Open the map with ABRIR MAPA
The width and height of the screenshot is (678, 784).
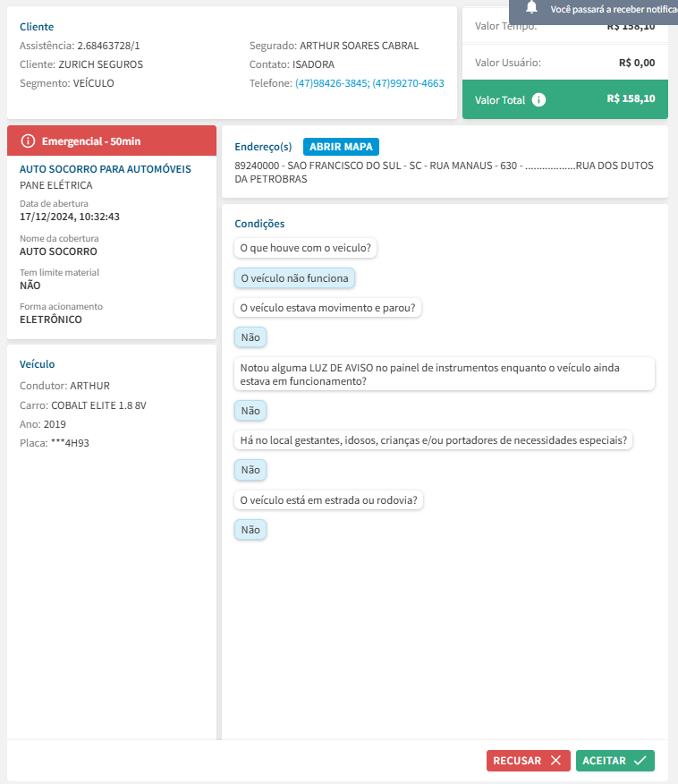coord(341,147)
